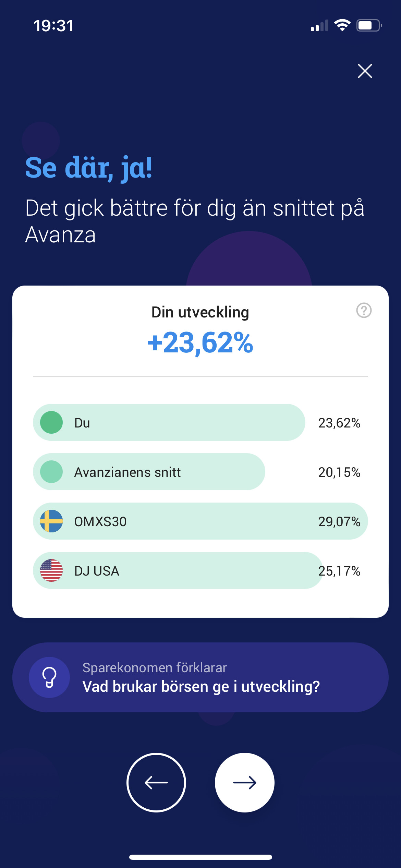
Task: Advance with the next arrow button
Action: [244, 782]
